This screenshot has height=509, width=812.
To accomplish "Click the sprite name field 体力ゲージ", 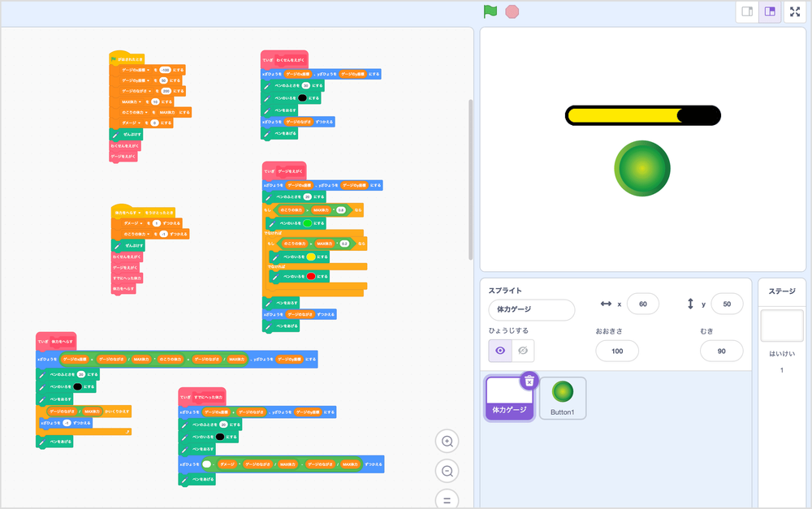I will click(531, 309).
